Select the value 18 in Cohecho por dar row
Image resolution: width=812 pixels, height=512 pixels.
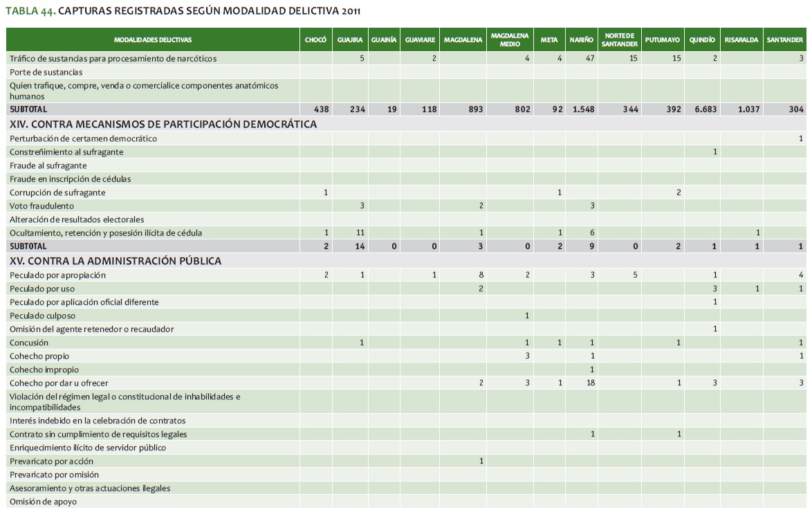coord(590,383)
